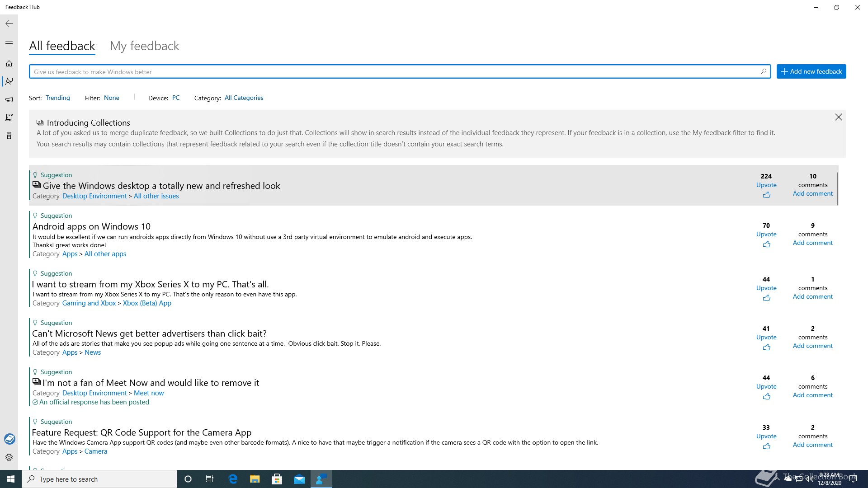
Task: Upvote the QR Code Camera App request
Action: [x=766, y=446]
